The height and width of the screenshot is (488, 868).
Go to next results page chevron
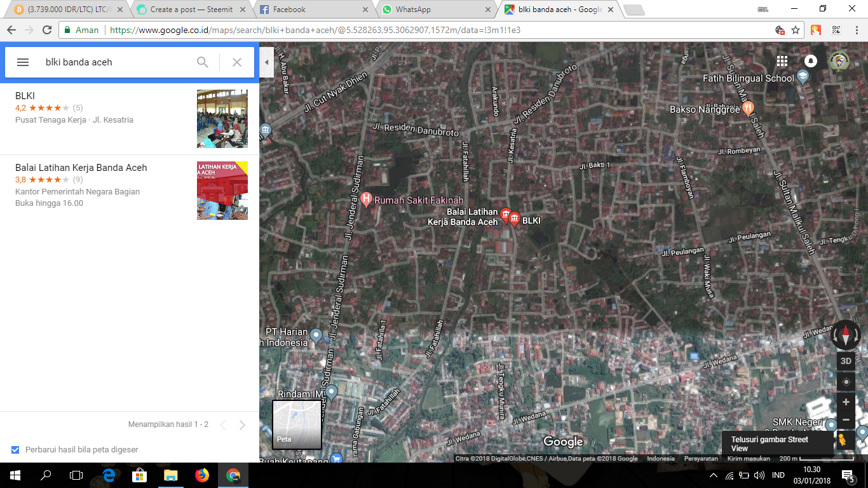coord(241,424)
